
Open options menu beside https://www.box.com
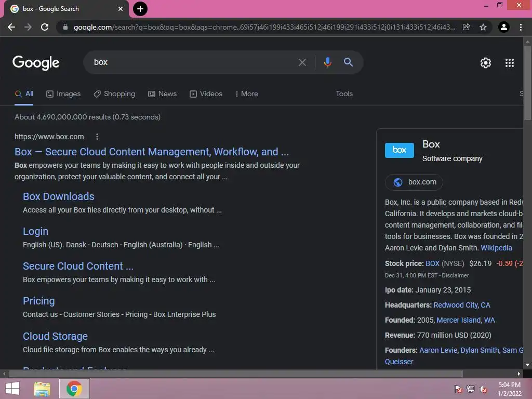click(x=97, y=137)
